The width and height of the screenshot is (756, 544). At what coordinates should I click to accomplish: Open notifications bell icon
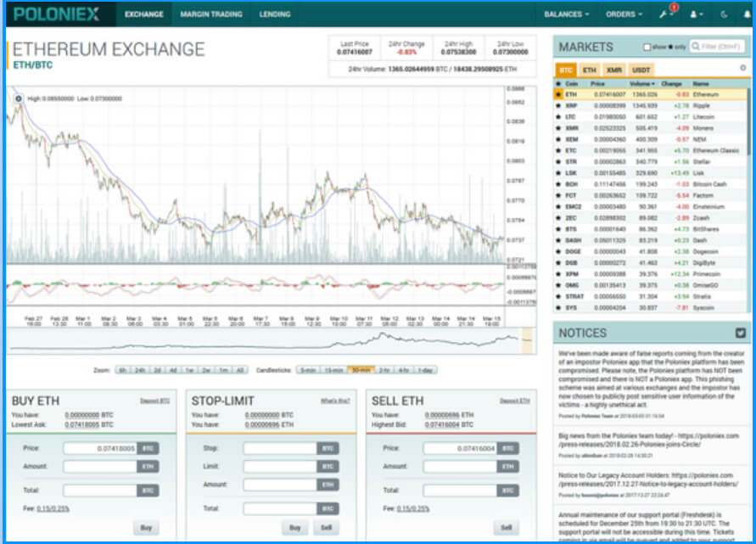747,14
